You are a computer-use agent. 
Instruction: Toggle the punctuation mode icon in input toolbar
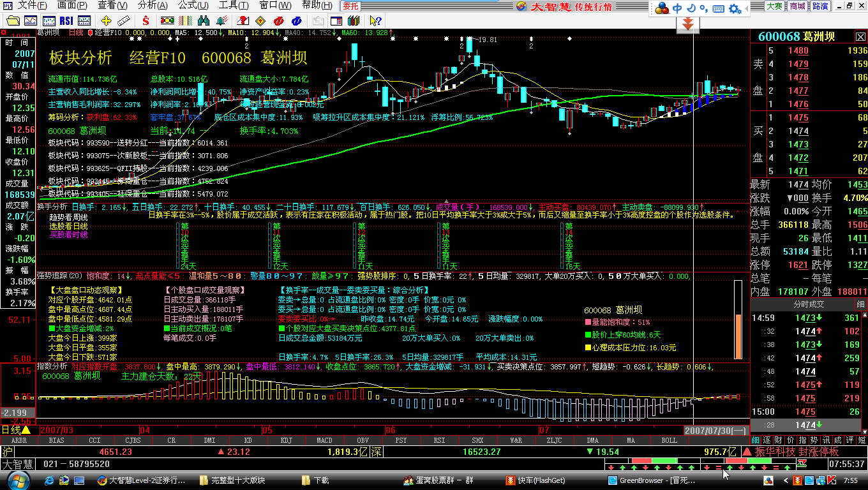pos(704,9)
